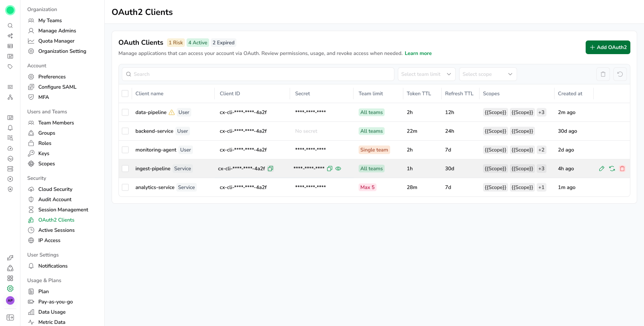
Task: Click the four-squares apps grid icon
Action: click(10, 278)
